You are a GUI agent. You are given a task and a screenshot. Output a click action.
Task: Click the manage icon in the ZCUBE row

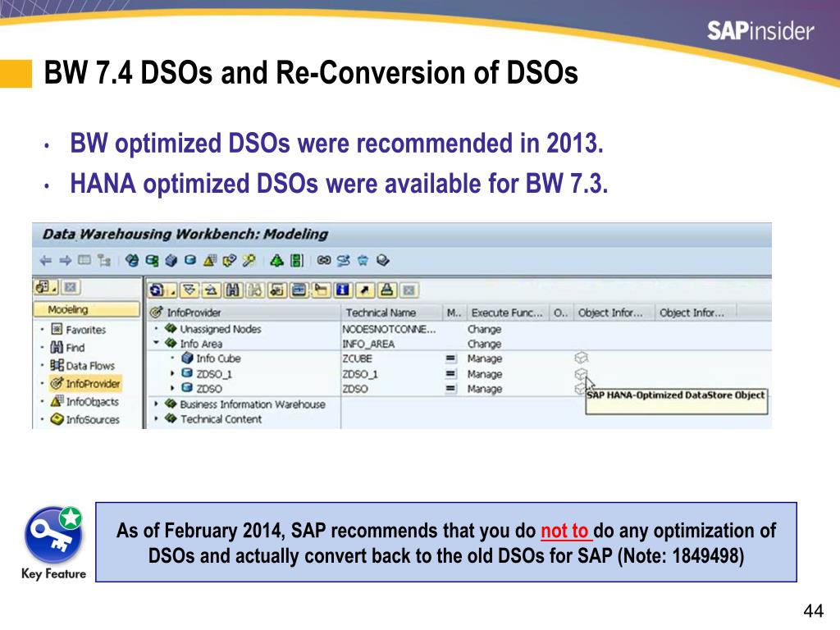click(450, 358)
